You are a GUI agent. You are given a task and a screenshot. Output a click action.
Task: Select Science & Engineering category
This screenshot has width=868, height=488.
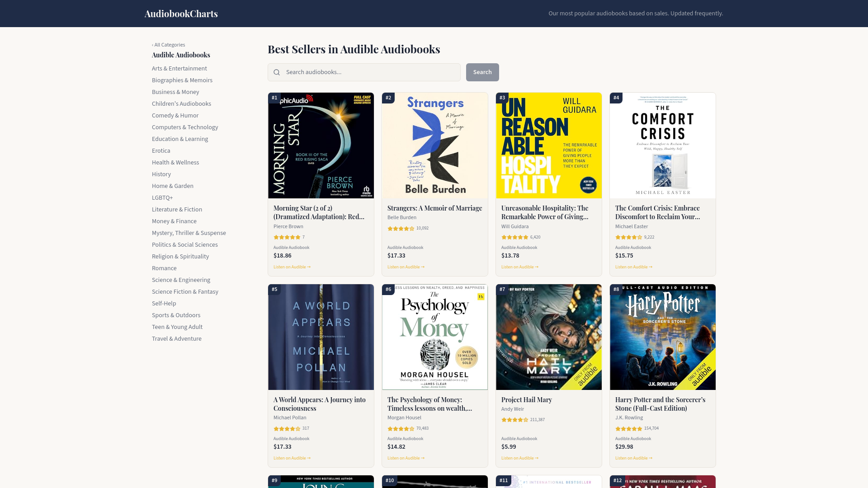click(x=181, y=280)
